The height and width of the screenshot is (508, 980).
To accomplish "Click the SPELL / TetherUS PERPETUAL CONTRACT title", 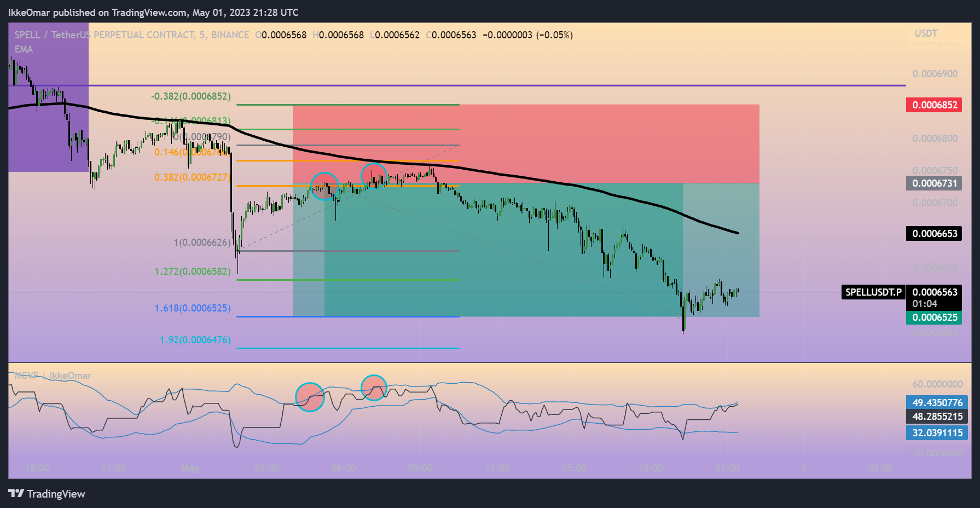I will tap(132, 35).
